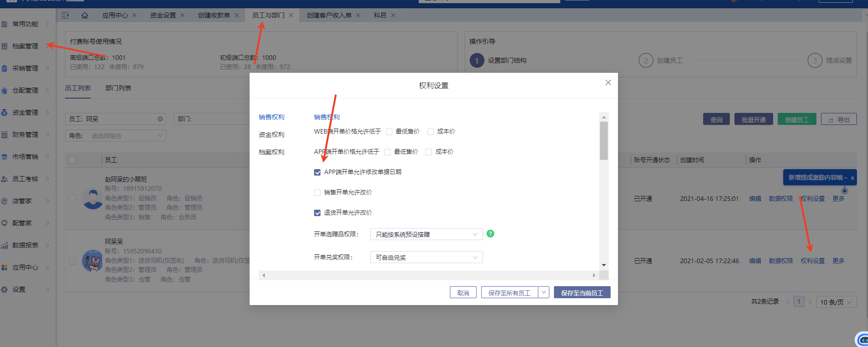Expand the 保存至所有员工 dropdown arrow
The height and width of the screenshot is (347, 868).
[544, 292]
